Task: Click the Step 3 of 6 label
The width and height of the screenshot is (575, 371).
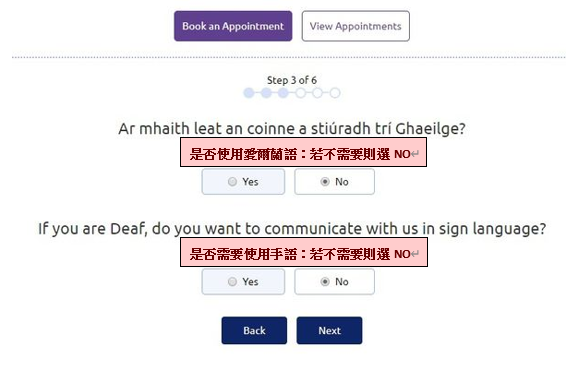Action: [x=292, y=80]
